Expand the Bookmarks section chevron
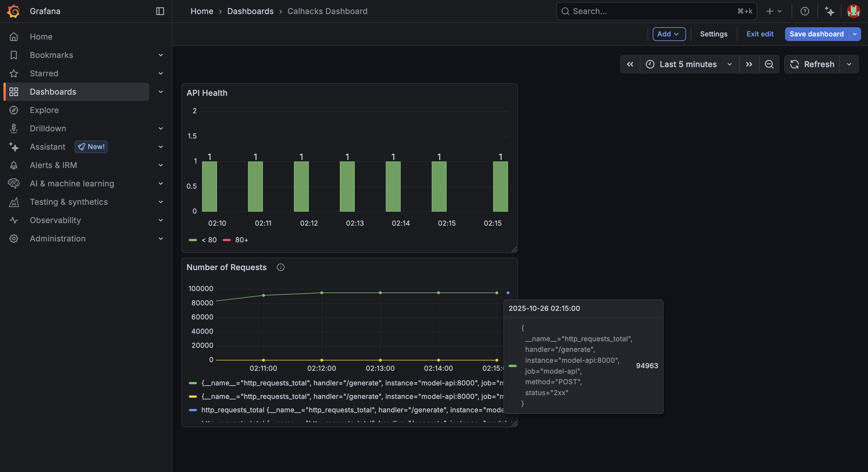The height and width of the screenshot is (472, 868). click(x=161, y=55)
